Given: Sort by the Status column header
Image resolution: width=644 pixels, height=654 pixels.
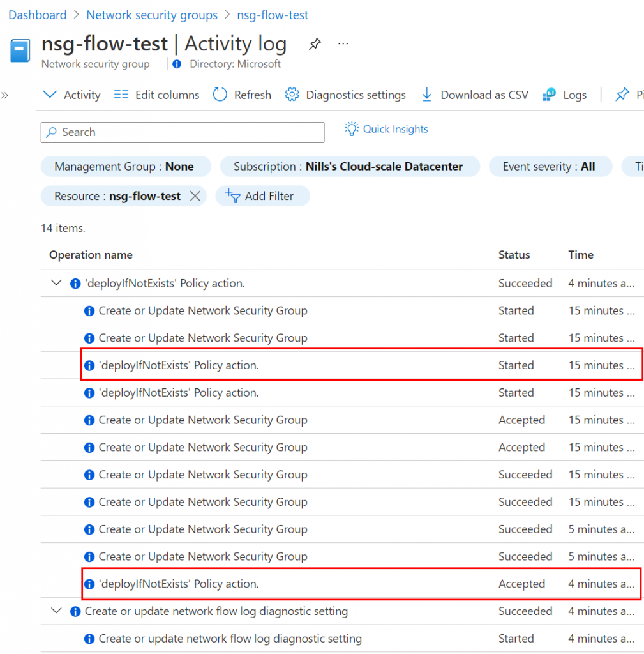Looking at the screenshot, I should pos(514,255).
